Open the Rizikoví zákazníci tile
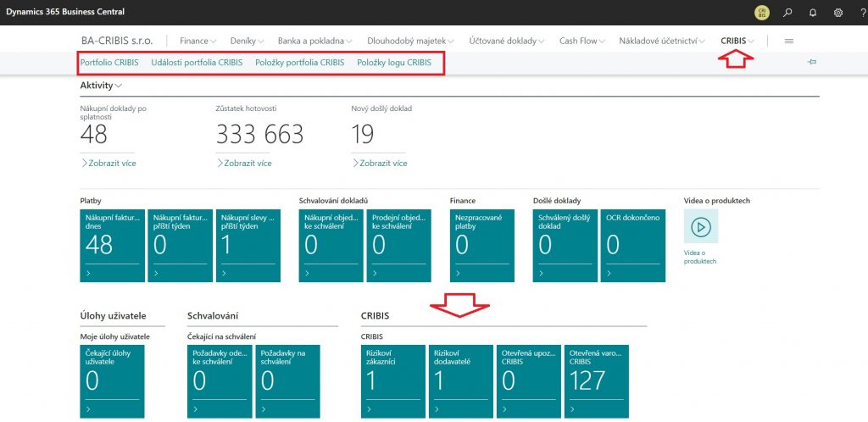The width and height of the screenshot is (868, 422). point(393,381)
